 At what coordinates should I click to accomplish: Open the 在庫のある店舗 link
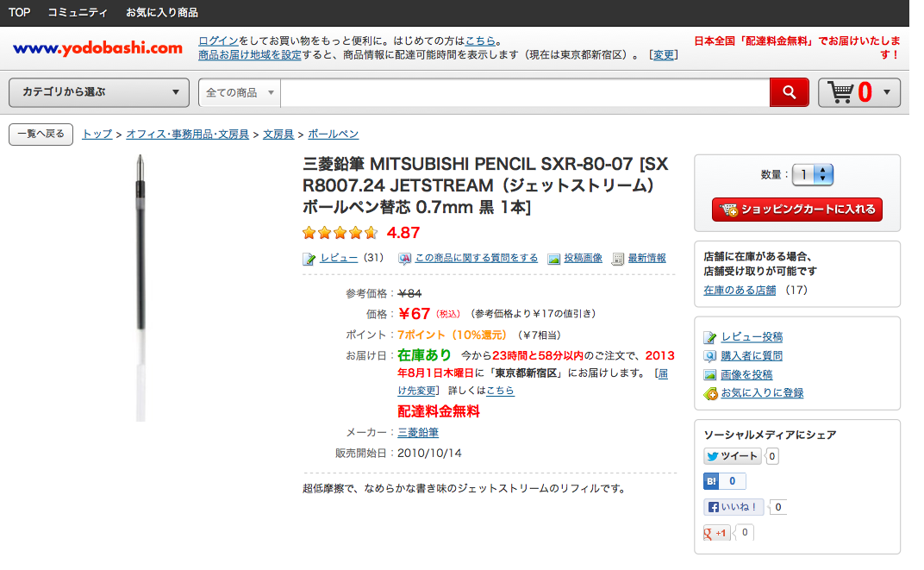tap(740, 291)
